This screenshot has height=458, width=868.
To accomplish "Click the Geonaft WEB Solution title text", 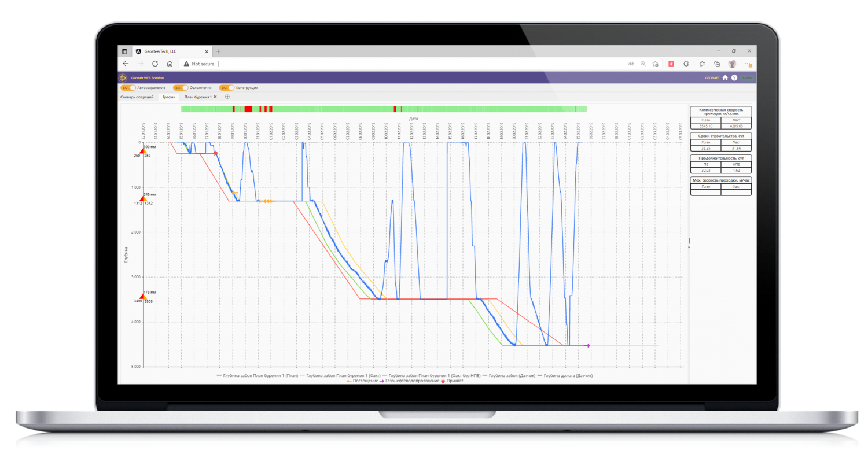I will tap(148, 77).
